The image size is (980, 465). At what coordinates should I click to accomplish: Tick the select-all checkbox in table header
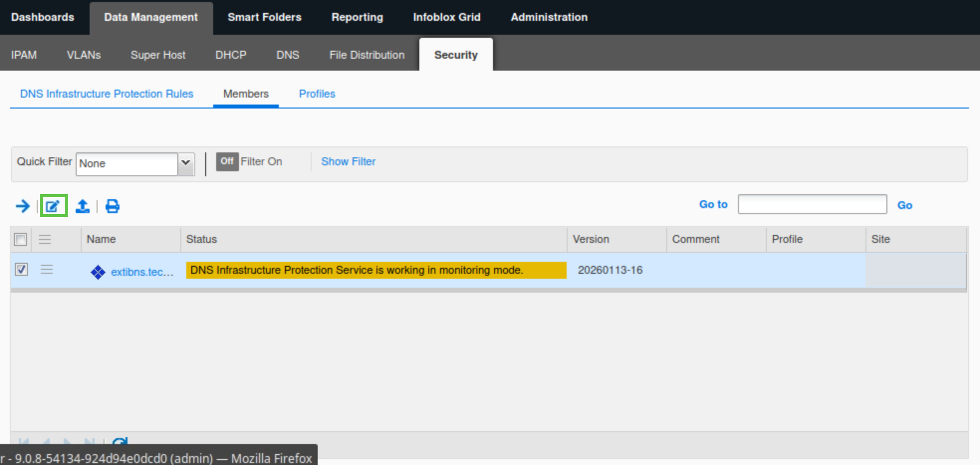coord(20,239)
